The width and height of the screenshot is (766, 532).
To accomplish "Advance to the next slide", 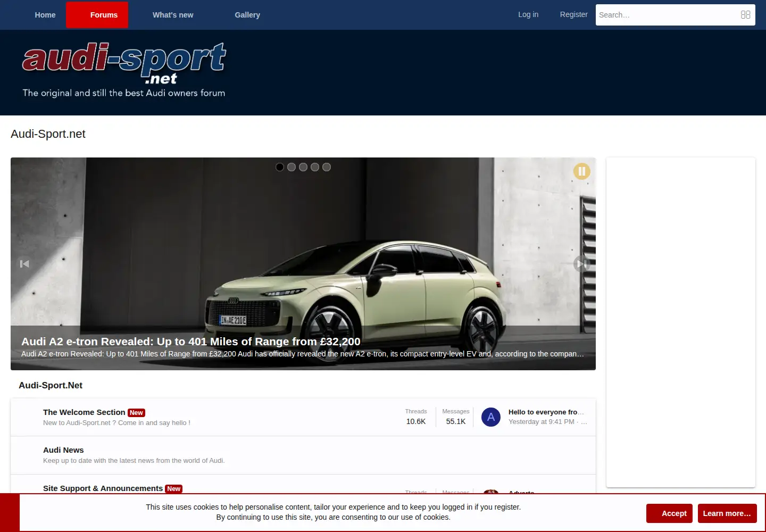I will (x=581, y=264).
